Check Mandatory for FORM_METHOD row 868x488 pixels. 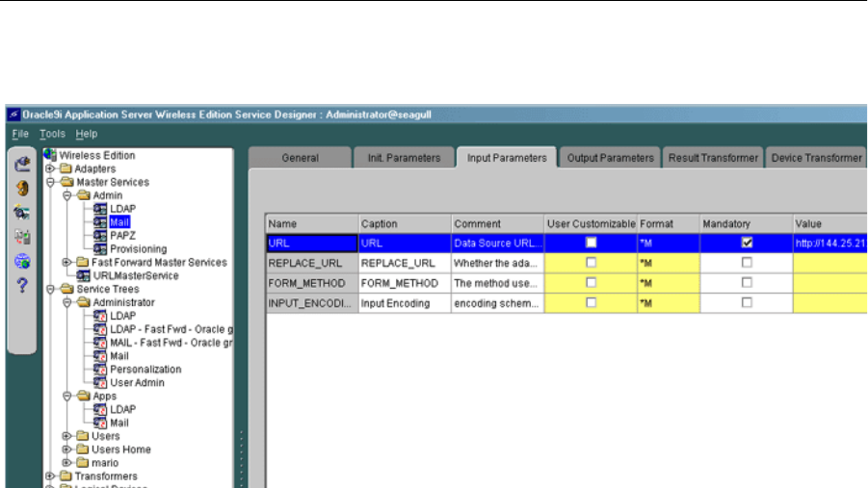click(747, 283)
